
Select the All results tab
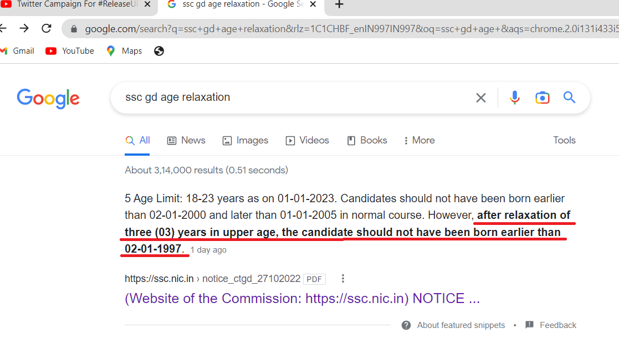[137, 141]
